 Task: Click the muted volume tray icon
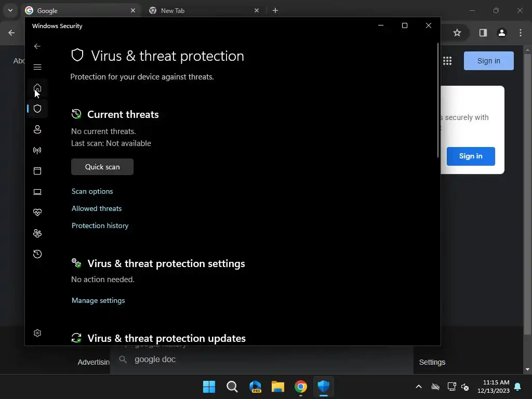point(465,387)
